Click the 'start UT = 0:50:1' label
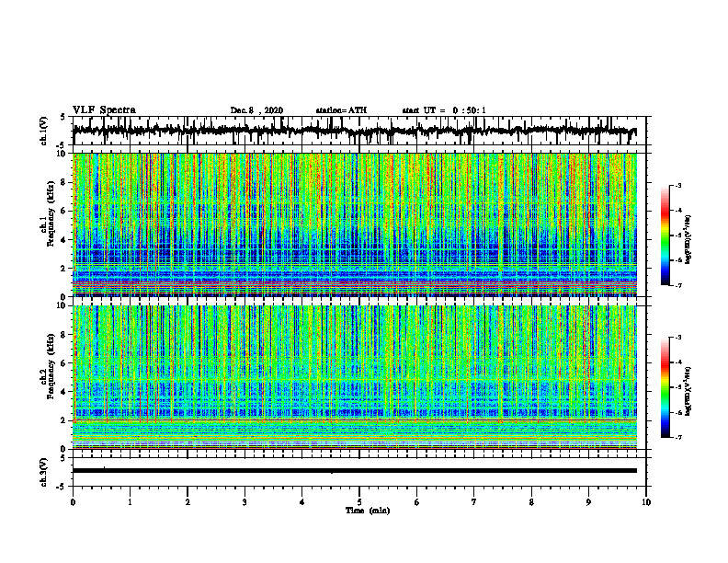The height and width of the screenshot is (563, 728). 444,110
